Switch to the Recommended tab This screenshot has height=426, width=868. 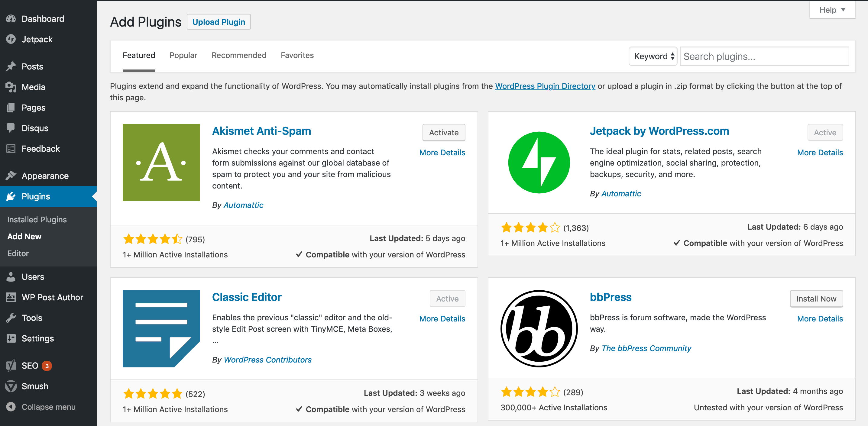coord(239,55)
